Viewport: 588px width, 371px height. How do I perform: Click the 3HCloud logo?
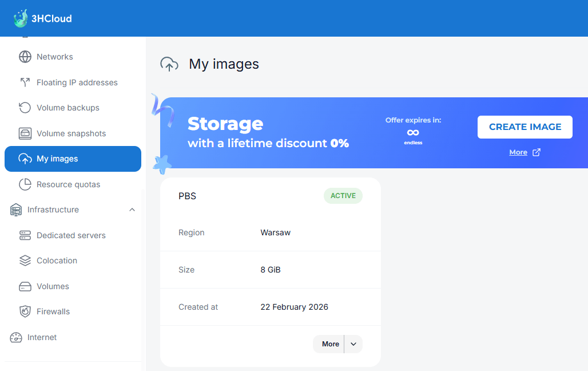point(42,18)
